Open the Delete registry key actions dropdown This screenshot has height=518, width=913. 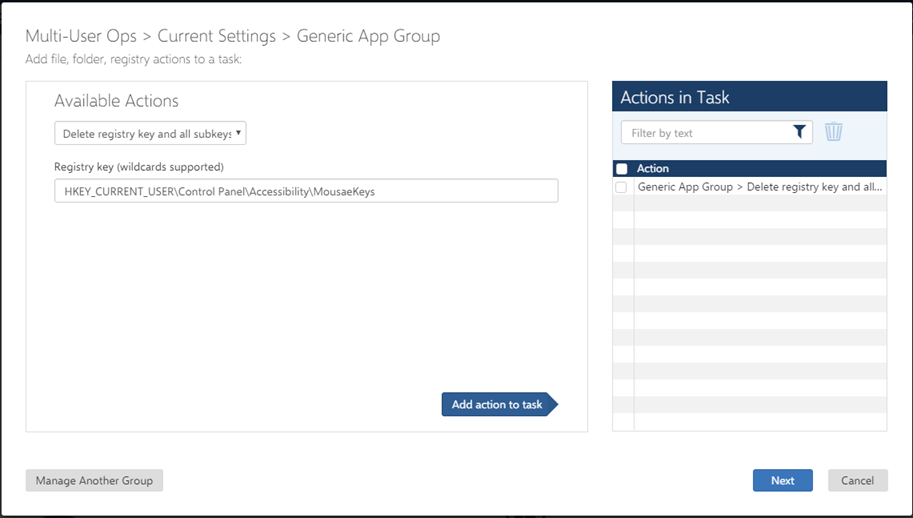[x=150, y=133]
